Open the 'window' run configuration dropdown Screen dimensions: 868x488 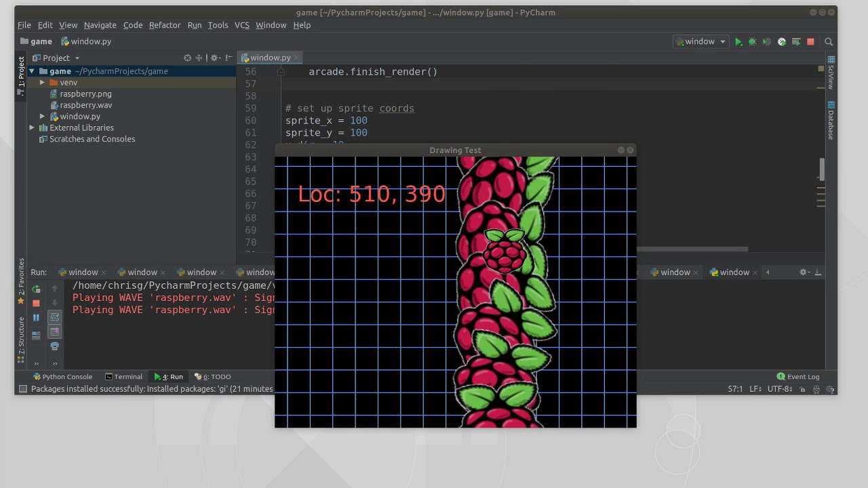coord(701,41)
